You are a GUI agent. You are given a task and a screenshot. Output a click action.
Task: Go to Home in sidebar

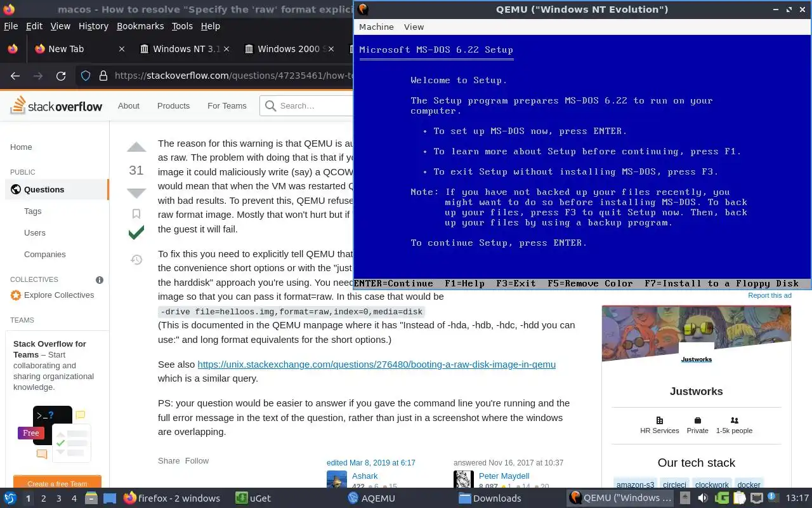[21, 147]
